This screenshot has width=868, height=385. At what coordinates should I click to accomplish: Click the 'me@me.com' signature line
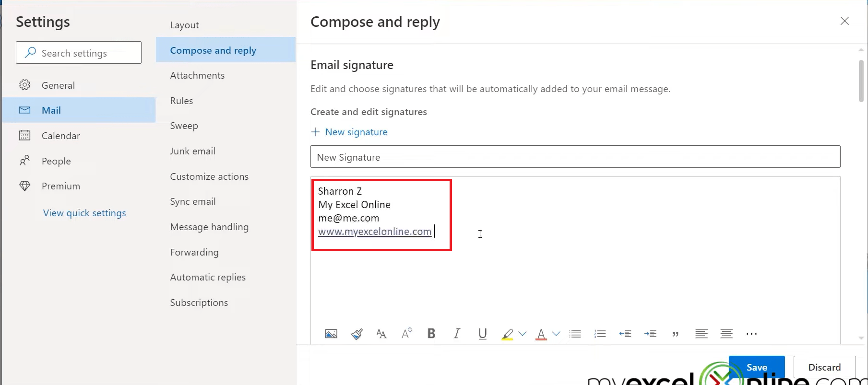[x=348, y=218]
